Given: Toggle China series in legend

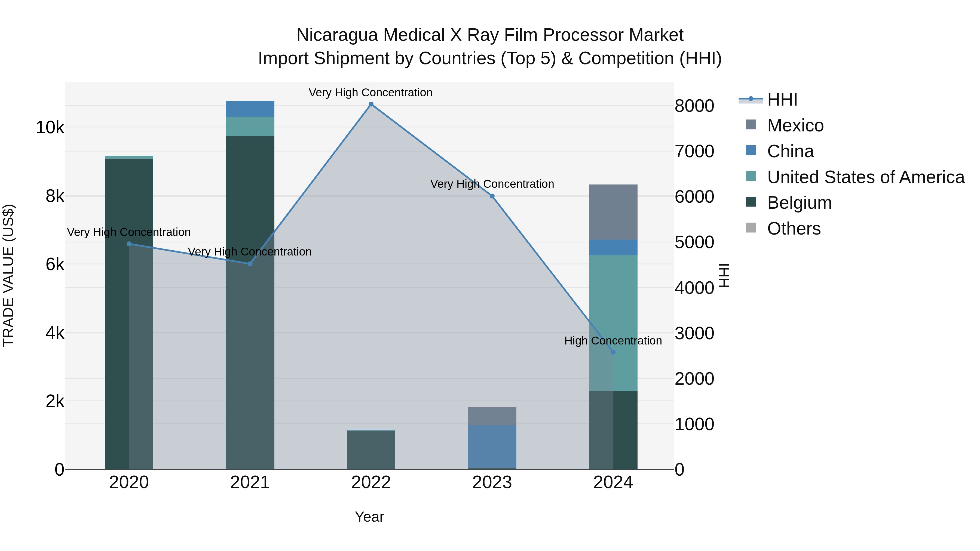Looking at the screenshot, I should [780, 151].
